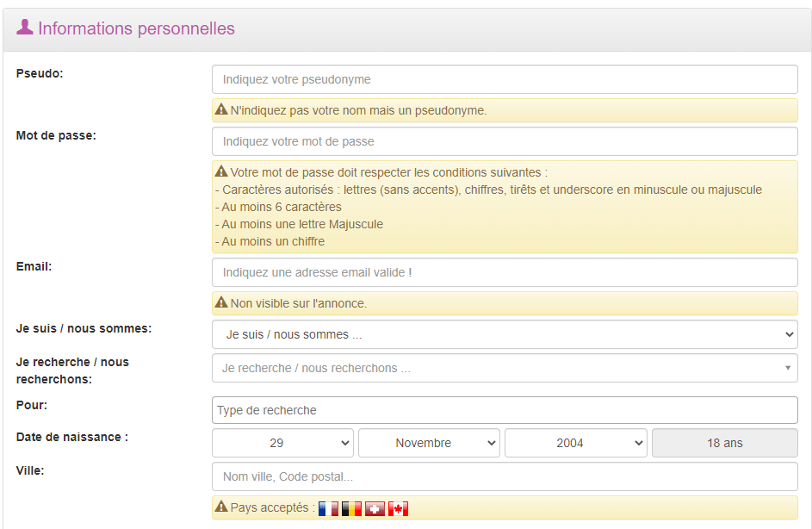Click the Informations personnelles heading
Image resolution: width=812 pixels, height=529 pixels.
point(136,28)
